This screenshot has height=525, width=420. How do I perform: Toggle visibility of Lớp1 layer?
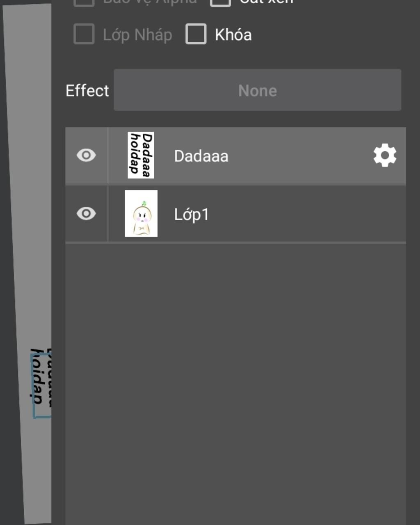pos(86,214)
